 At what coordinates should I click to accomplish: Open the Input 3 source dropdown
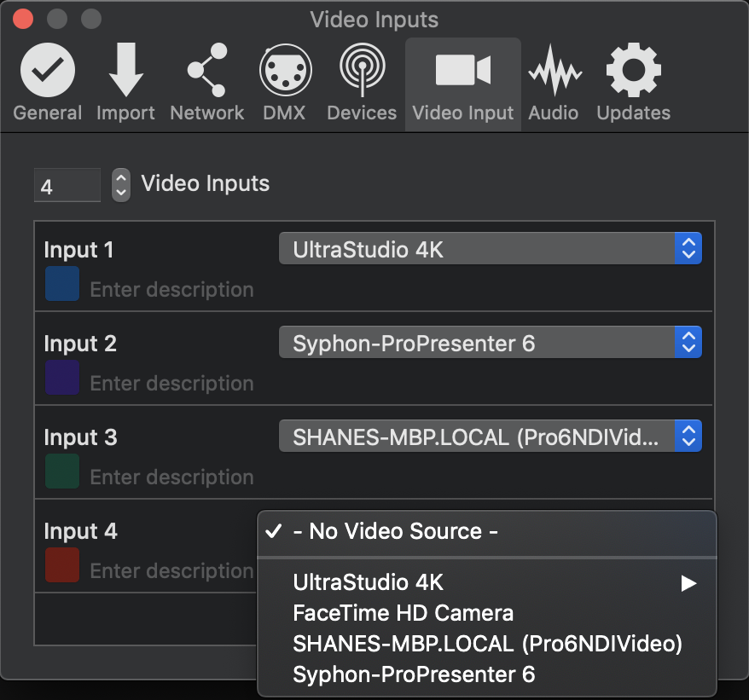(x=491, y=436)
